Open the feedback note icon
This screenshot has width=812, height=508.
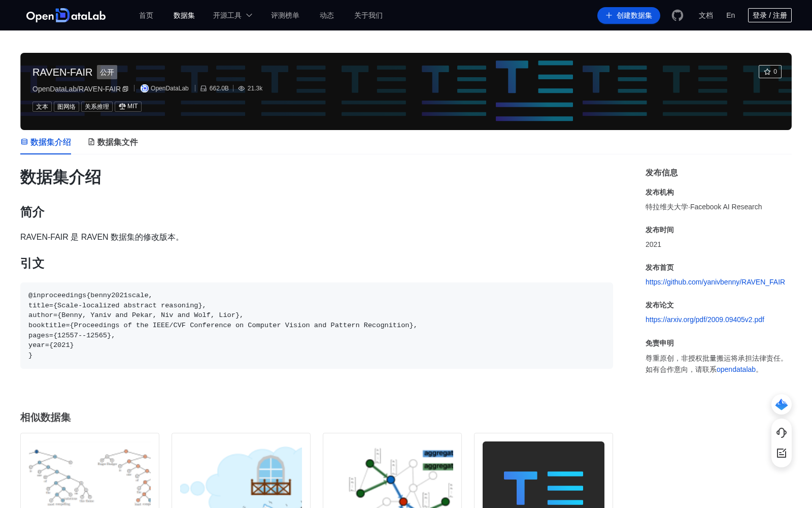782,453
